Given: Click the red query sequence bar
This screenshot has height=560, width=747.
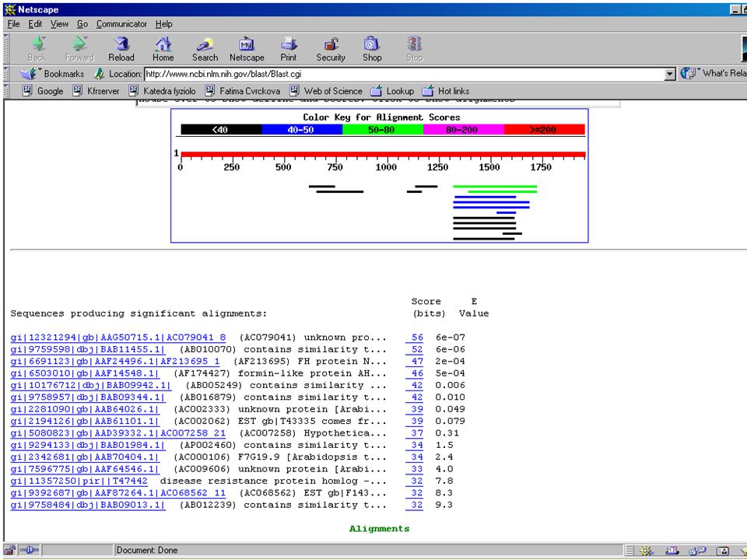Looking at the screenshot, I should click(383, 154).
